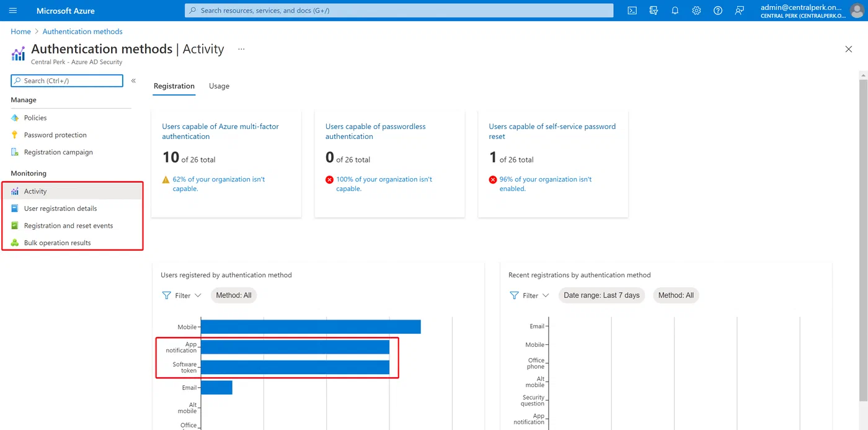
Task: Click the 100% of your organization isn't capable link
Action: tap(384, 184)
